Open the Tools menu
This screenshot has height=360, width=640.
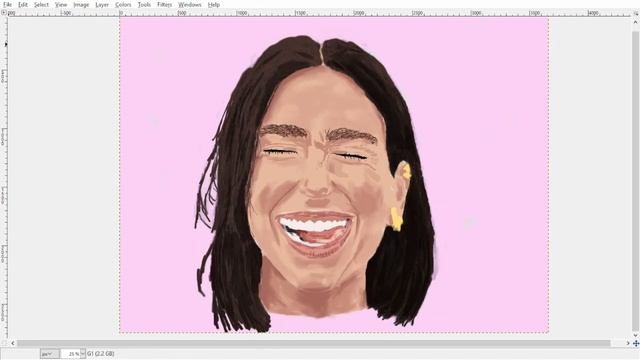pos(144,4)
